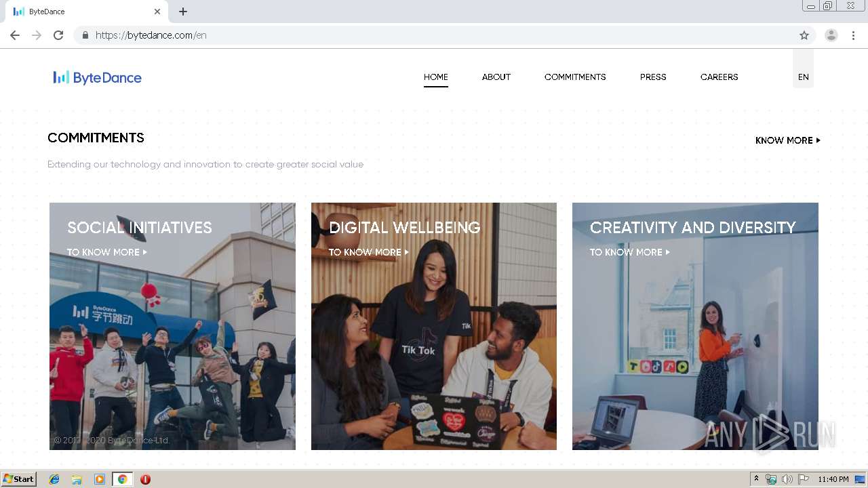Viewport: 868px width, 488px height.
Task: Click the show desktop tray button
Action: click(x=861, y=479)
